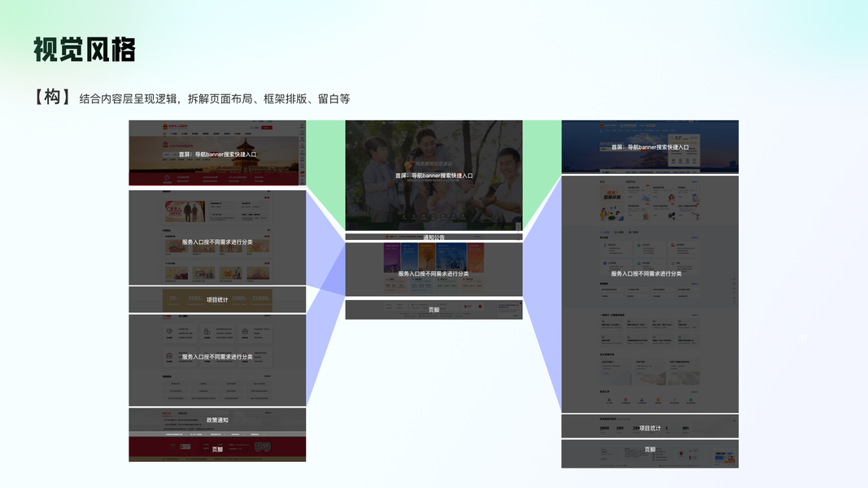This screenshot has width=868, height=488.
Task: Select the dark red 页脚 footer section
Action: point(217,449)
